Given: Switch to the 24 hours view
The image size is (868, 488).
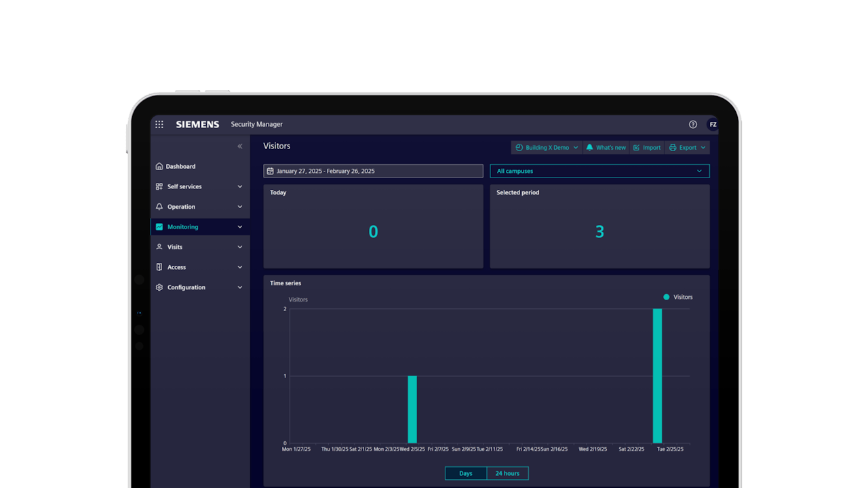Looking at the screenshot, I should tap(507, 473).
